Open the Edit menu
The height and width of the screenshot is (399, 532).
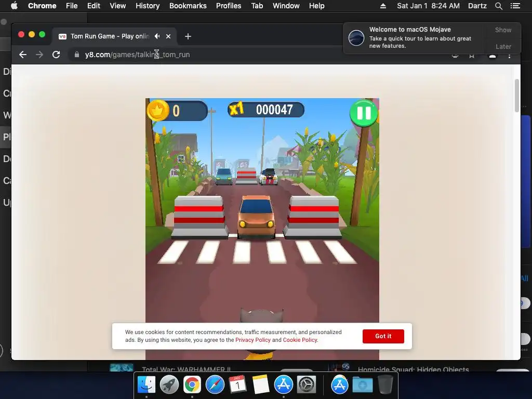tap(94, 6)
